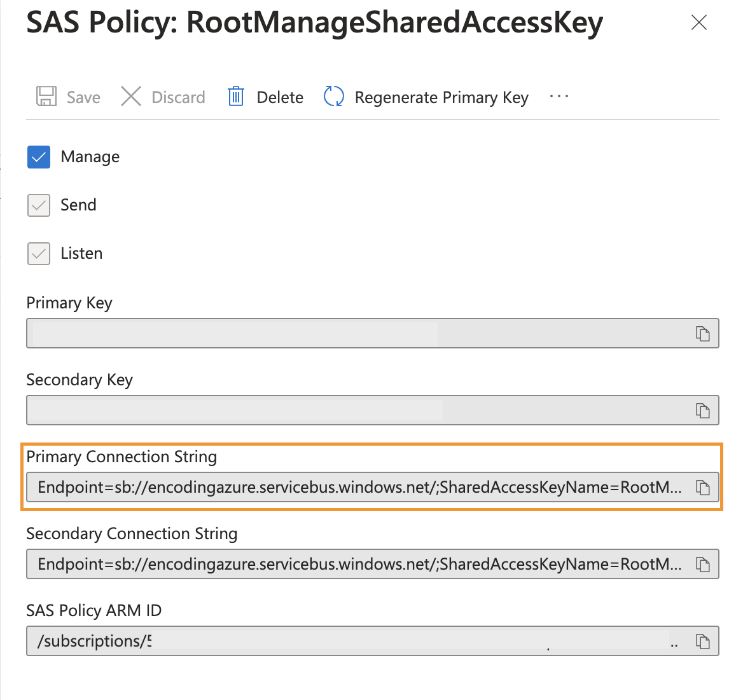The height and width of the screenshot is (700, 736).
Task: Click Discard in the toolbar
Action: pyautogui.click(x=178, y=97)
